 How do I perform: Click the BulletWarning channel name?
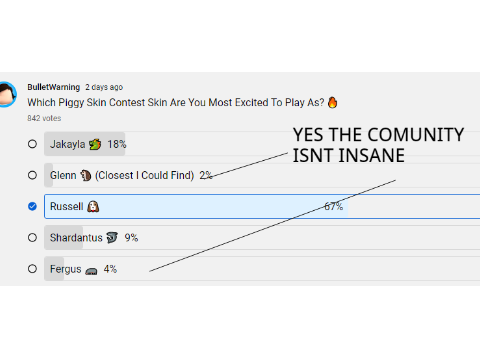pos(54,87)
